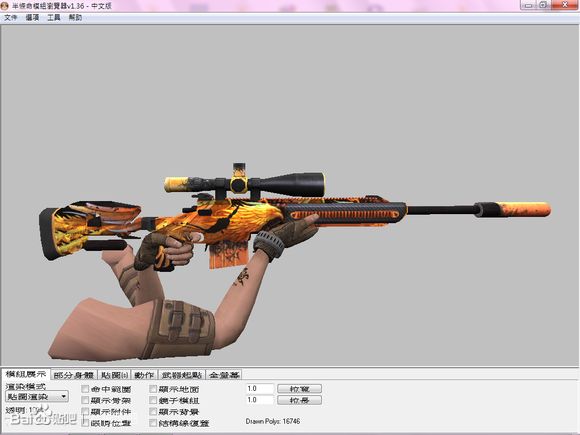Open the 文件 (File) menu
The height and width of the screenshot is (435, 580).
coord(10,17)
